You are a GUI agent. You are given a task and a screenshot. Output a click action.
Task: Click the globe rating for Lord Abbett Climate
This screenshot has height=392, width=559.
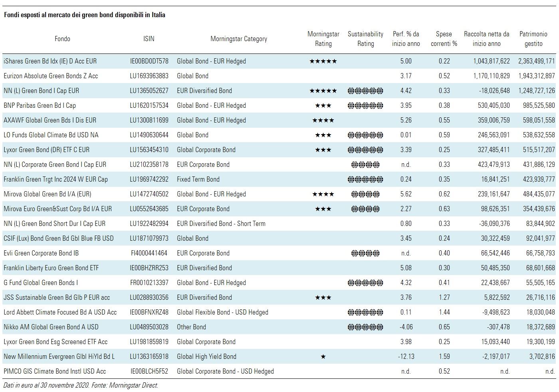pyautogui.click(x=365, y=312)
